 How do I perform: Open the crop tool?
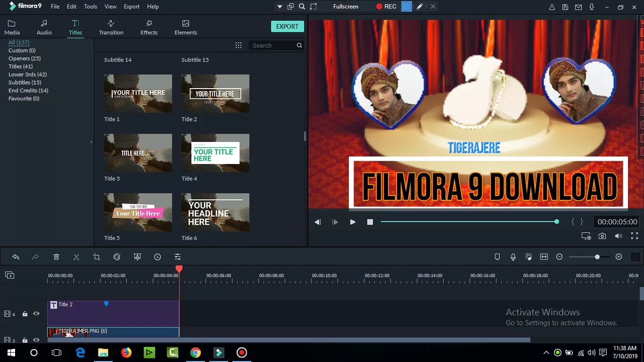(97, 257)
